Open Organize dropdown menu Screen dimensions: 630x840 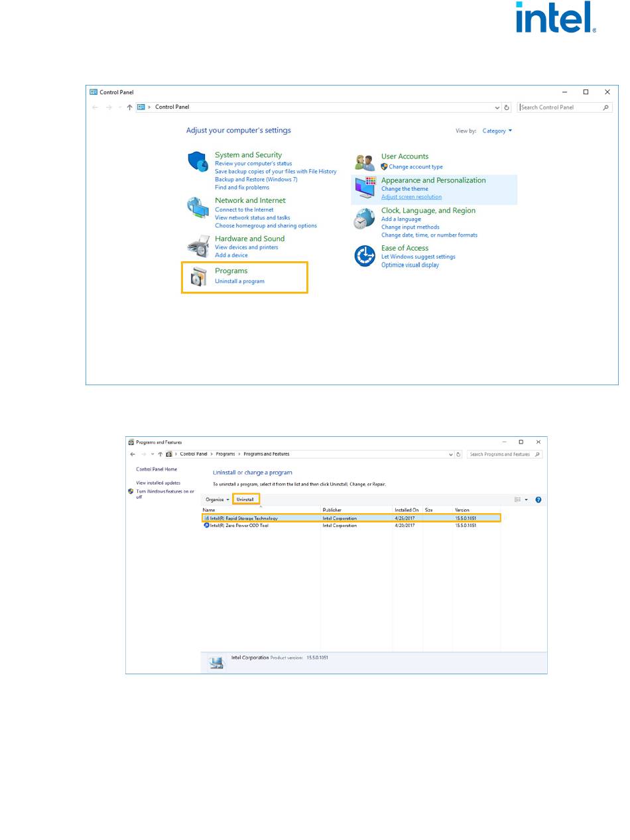(217, 499)
